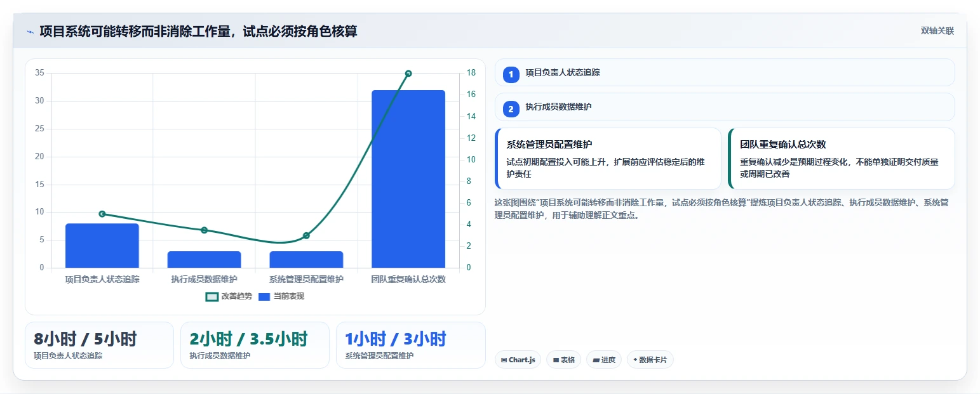
Task: Click the number 2 badge for 执行成员数据维护
Action: click(x=511, y=108)
